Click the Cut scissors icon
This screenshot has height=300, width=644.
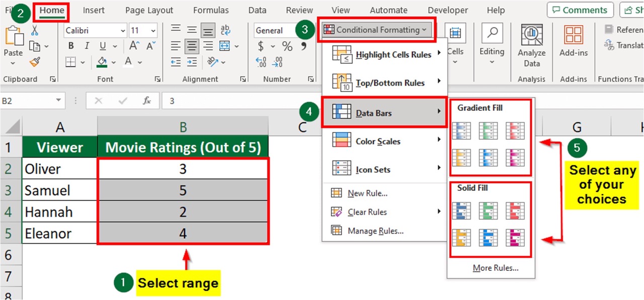[35, 31]
